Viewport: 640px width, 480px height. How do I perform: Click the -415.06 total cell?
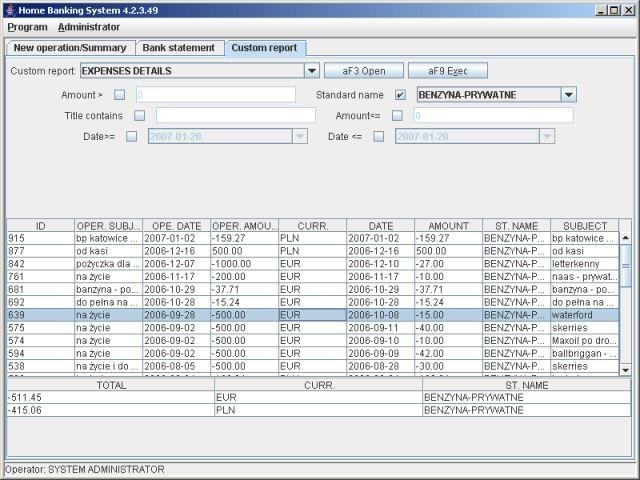[111, 410]
